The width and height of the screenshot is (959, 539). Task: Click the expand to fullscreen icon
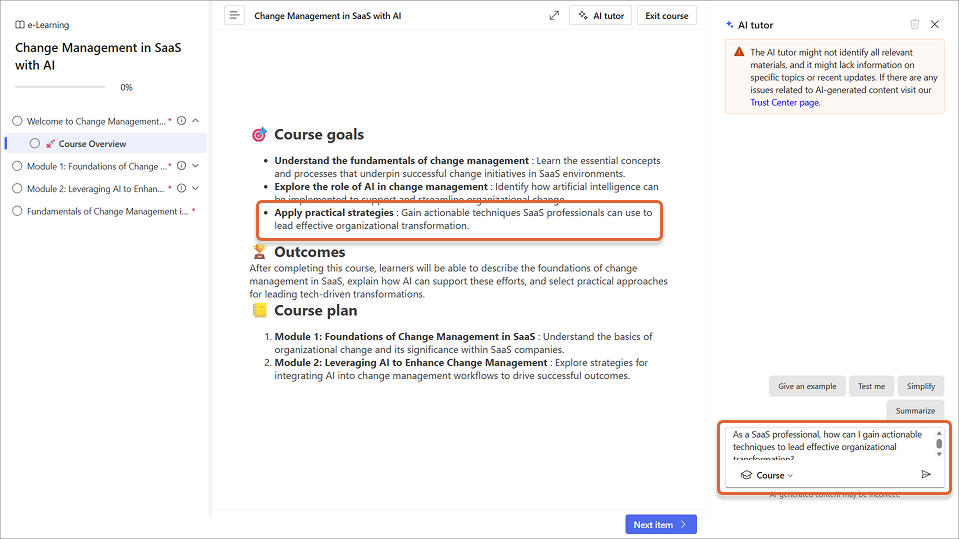554,15
